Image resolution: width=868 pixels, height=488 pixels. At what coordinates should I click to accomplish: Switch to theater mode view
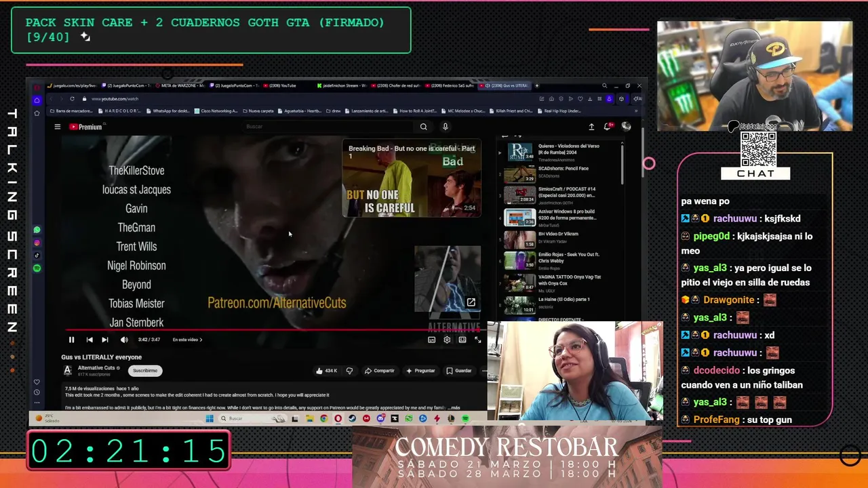click(x=462, y=340)
